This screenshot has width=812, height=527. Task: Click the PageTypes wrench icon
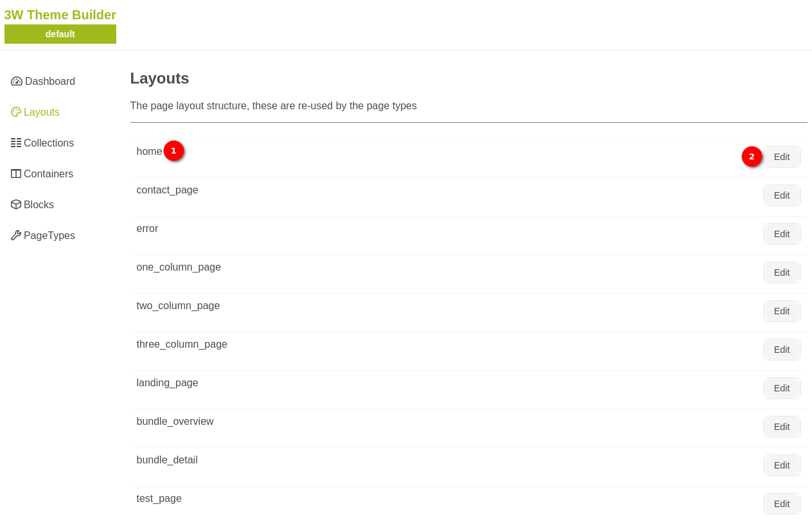(x=16, y=235)
